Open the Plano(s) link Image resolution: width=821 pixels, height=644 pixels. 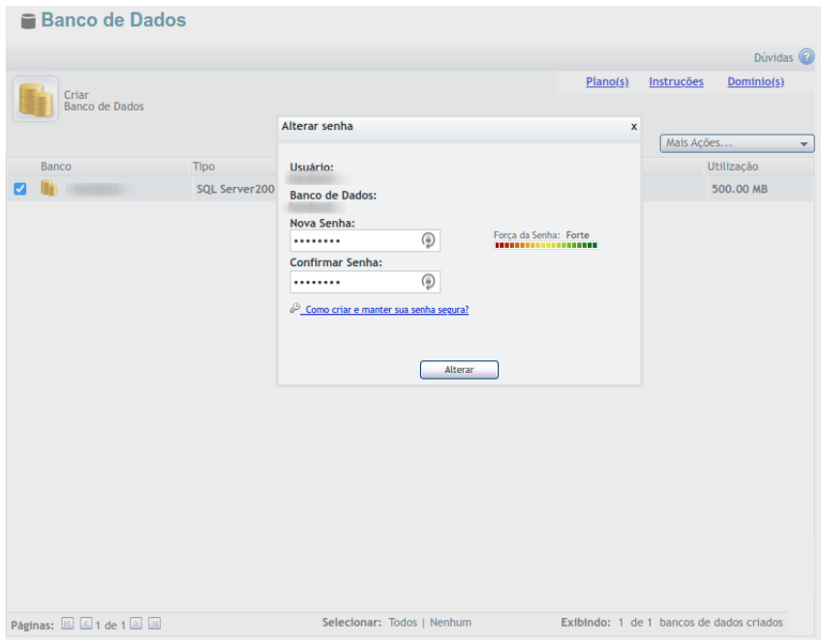(x=607, y=82)
